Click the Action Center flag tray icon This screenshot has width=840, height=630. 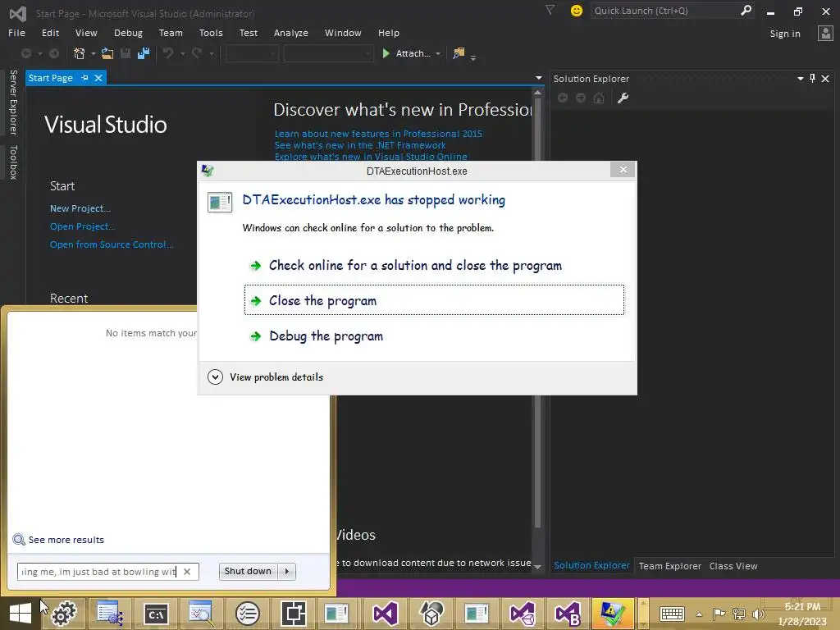[719, 614]
